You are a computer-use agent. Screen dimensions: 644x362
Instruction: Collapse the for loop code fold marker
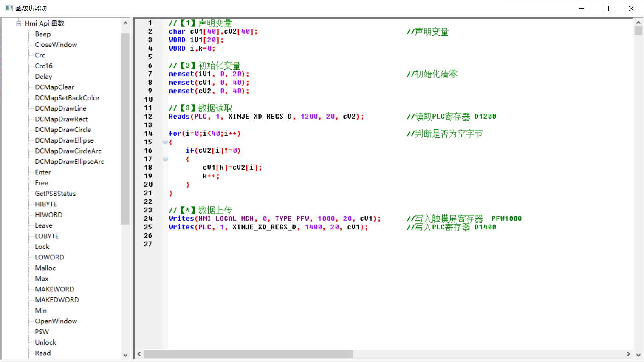165,142
